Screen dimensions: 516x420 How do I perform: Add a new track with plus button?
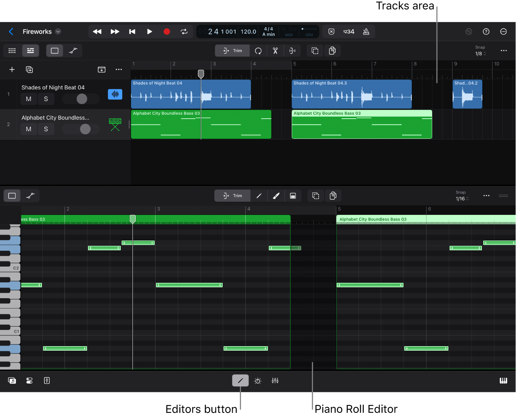(12, 70)
